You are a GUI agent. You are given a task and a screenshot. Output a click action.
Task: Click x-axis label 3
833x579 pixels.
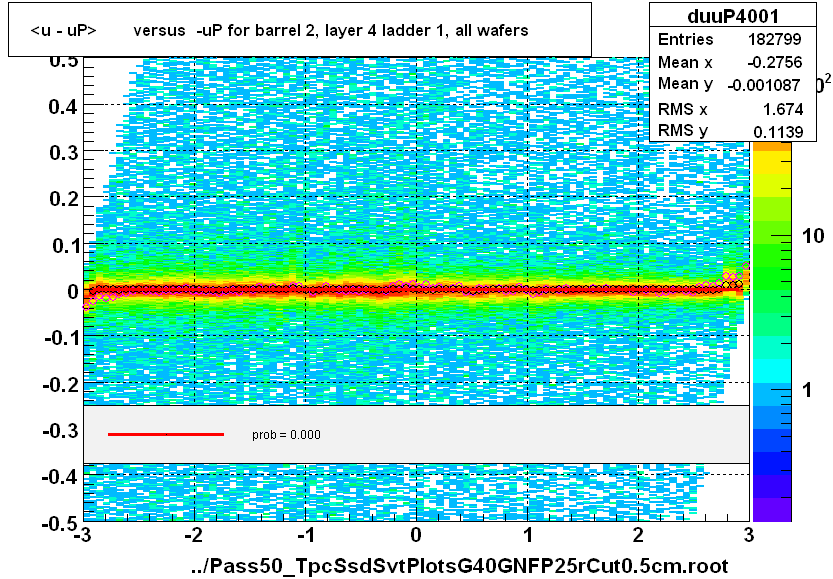[x=749, y=535]
